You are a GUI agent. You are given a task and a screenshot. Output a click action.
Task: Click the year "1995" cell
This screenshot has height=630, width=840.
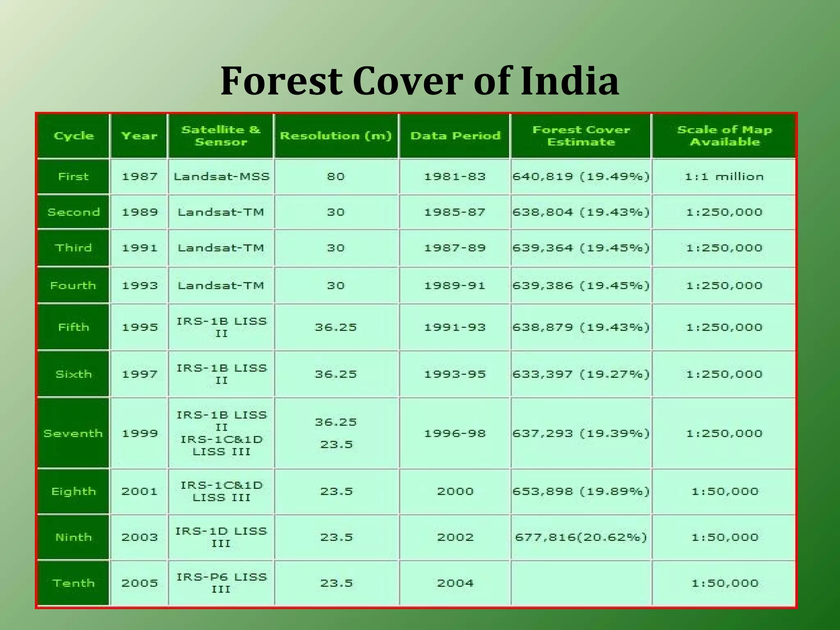139,327
